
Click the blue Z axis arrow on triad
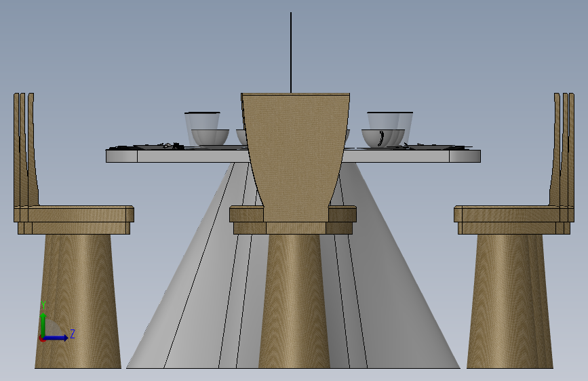(x=56, y=338)
